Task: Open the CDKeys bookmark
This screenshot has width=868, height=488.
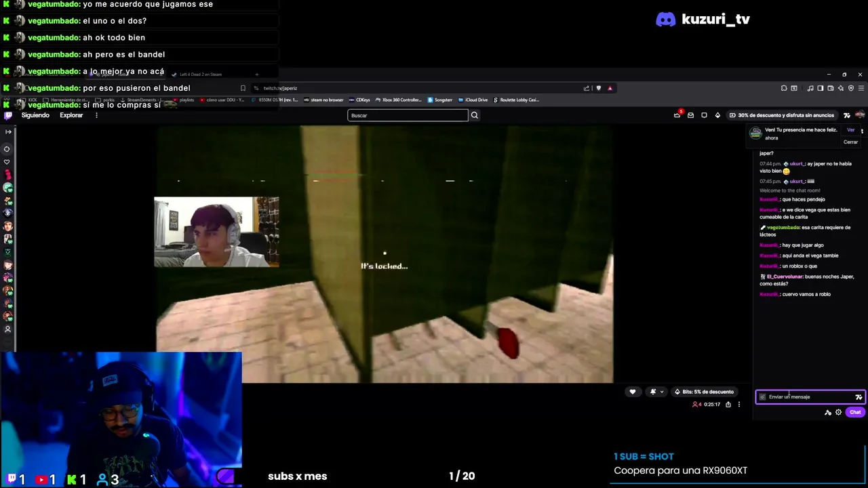Action: point(359,100)
